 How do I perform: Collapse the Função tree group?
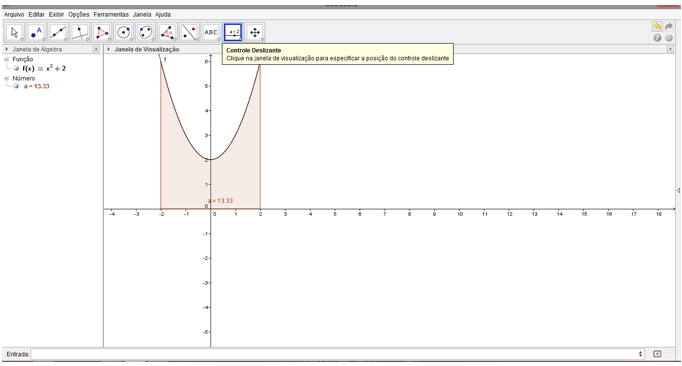tap(7, 59)
